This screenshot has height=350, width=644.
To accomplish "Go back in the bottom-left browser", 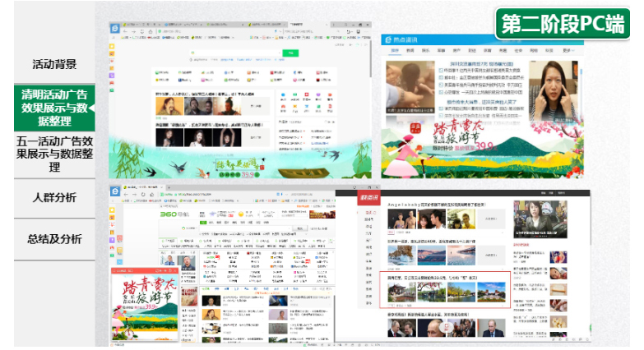I will [126, 195].
